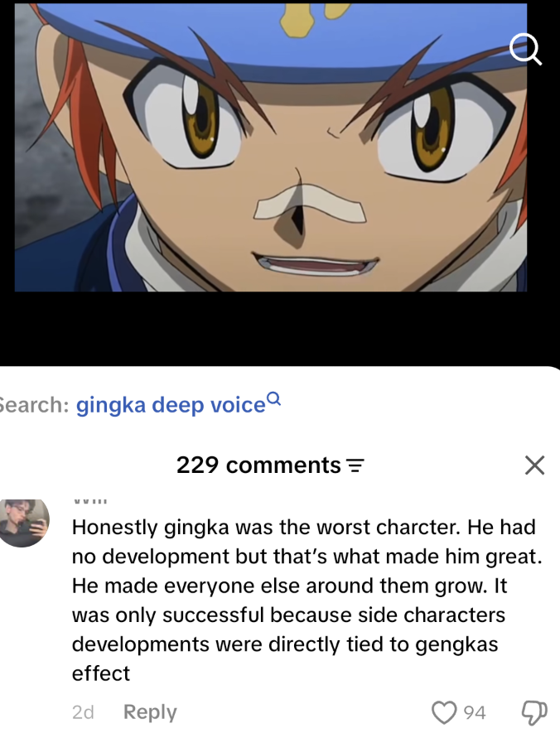Pause the video by tapping the frame
The height and width of the screenshot is (733, 560).
coord(271,147)
